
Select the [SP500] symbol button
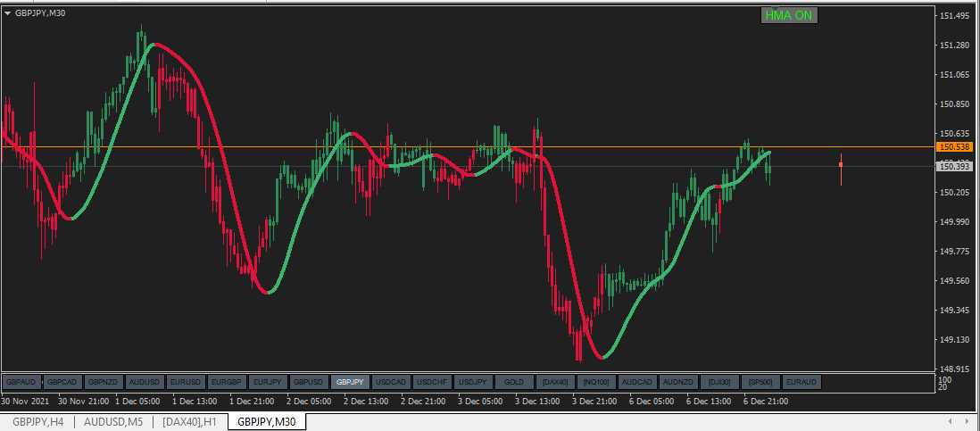pos(760,382)
